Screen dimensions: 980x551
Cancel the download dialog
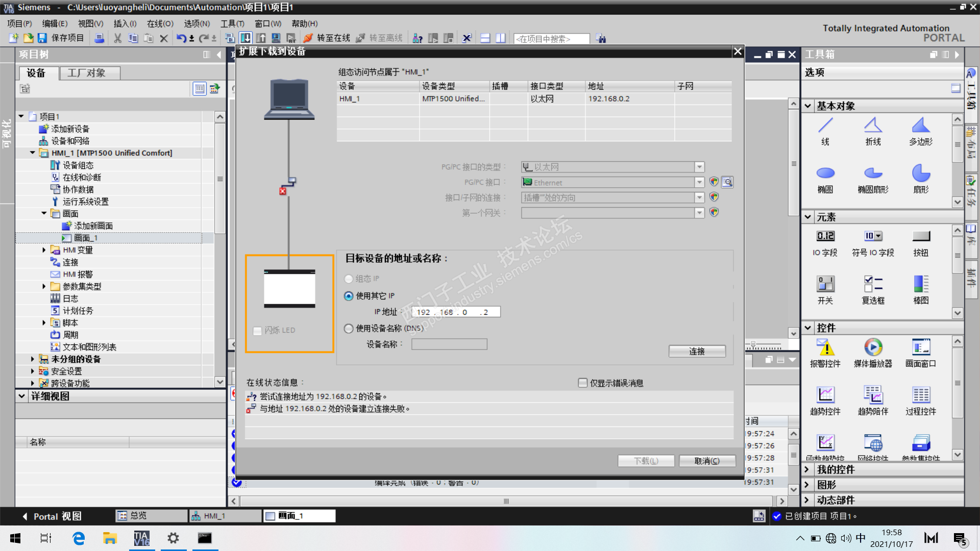707,461
